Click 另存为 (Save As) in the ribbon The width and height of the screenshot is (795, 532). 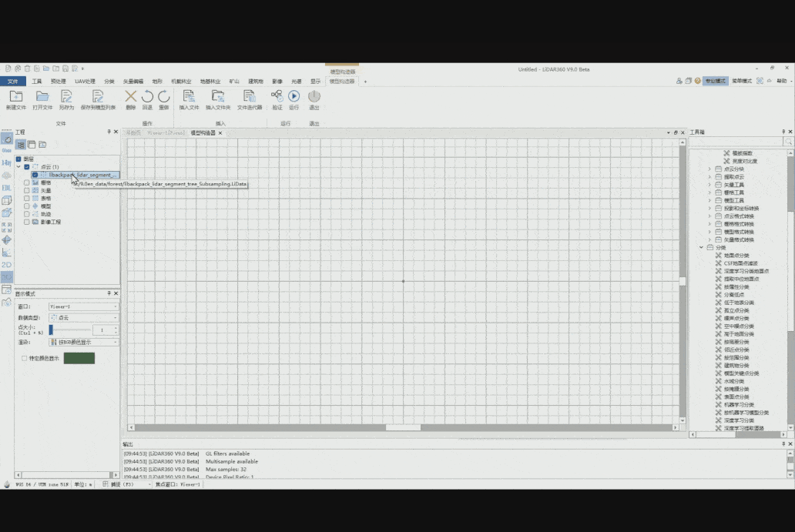click(x=66, y=97)
